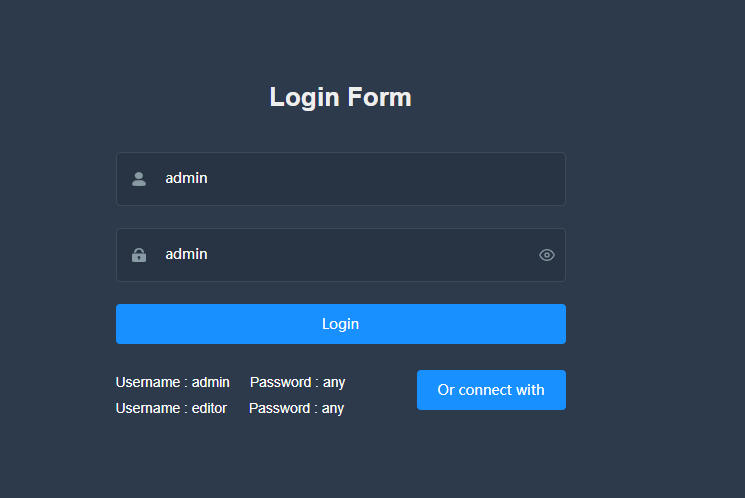Click the user silhouette icon in username field
The height and width of the screenshot is (498, 745).
click(x=139, y=179)
